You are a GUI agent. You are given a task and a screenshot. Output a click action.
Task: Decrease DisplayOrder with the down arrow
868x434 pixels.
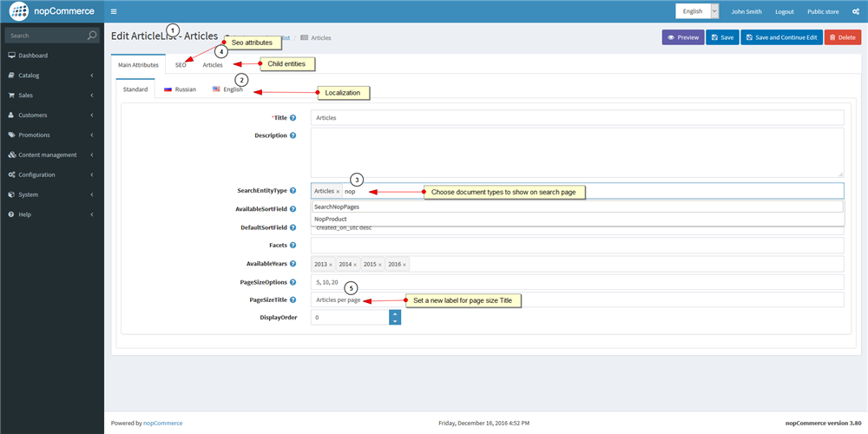point(395,322)
